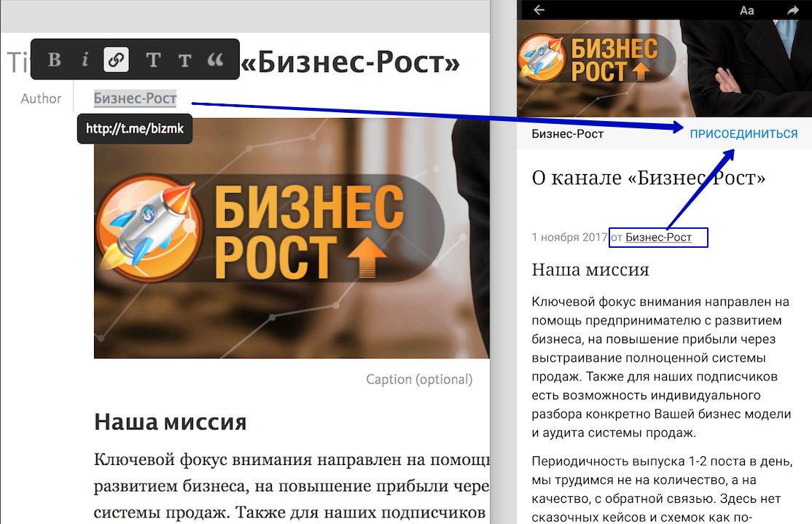Click the editor paragraph starting Ключевой фокус

coord(292,487)
